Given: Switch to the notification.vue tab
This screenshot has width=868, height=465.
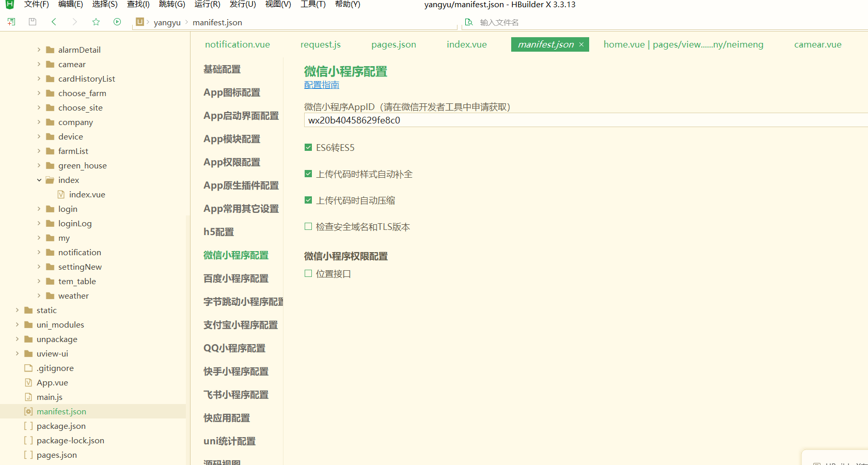Looking at the screenshot, I should coord(238,44).
